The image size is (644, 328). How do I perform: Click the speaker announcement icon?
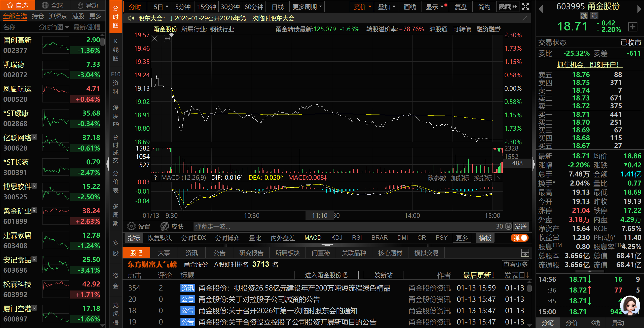tap(131, 18)
